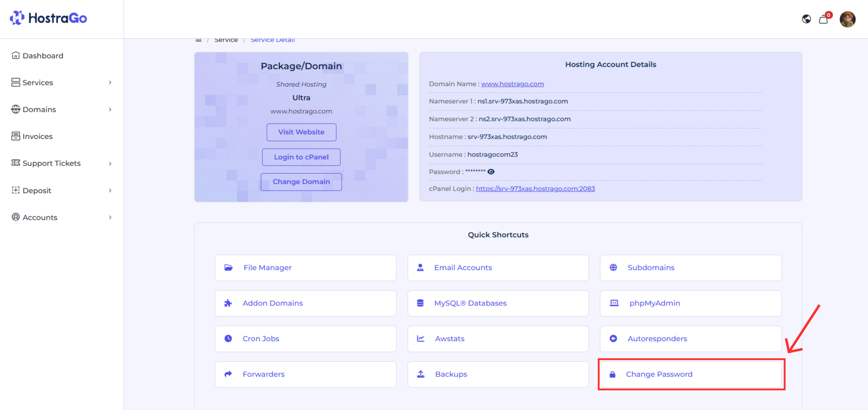Expand the Support Tickets chevron
868x410 pixels.
(110, 164)
